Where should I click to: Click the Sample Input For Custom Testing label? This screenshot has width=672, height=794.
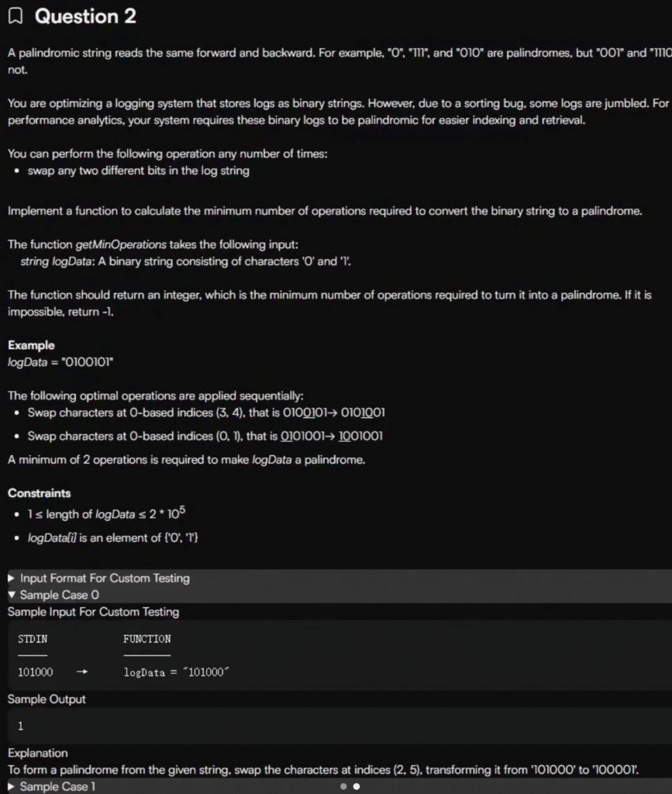tap(93, 612)
